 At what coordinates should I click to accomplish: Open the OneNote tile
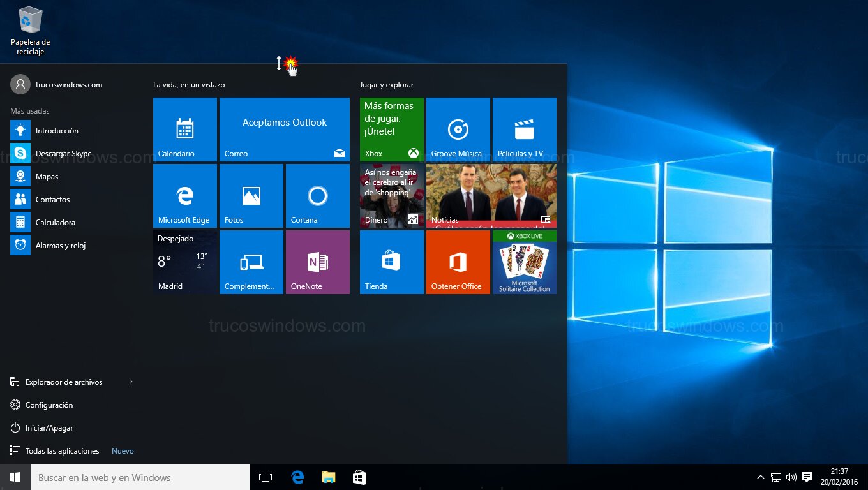(317, 262)
